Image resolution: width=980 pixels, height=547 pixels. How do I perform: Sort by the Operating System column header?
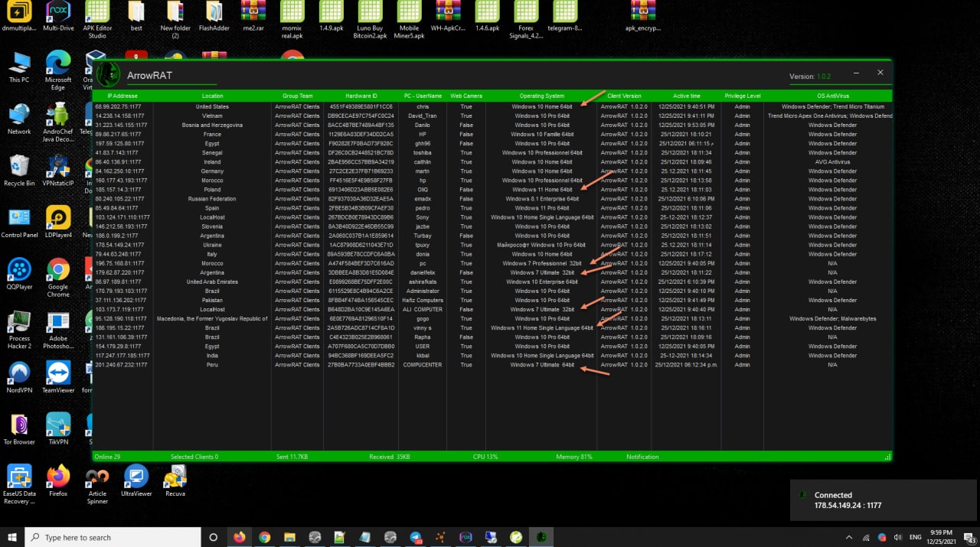541,96
